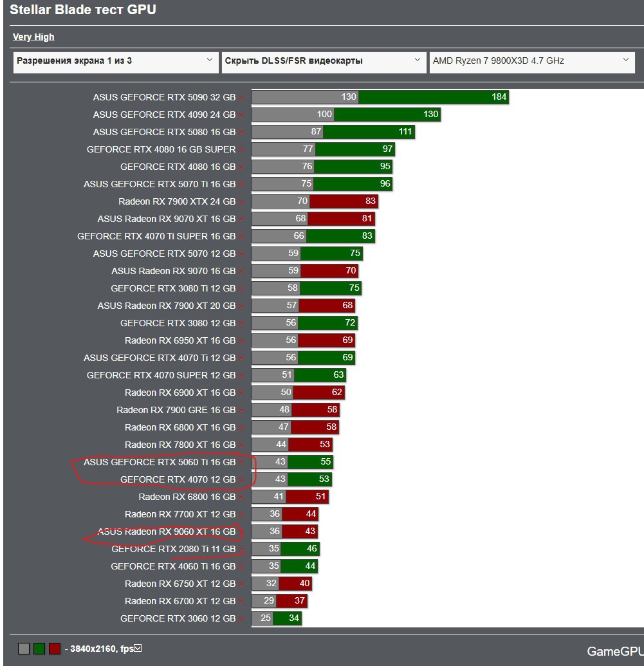
Task: Remove GEFORCE RTX 3080 Ti 12 GB using red x
Action: [x=241, y=289]
